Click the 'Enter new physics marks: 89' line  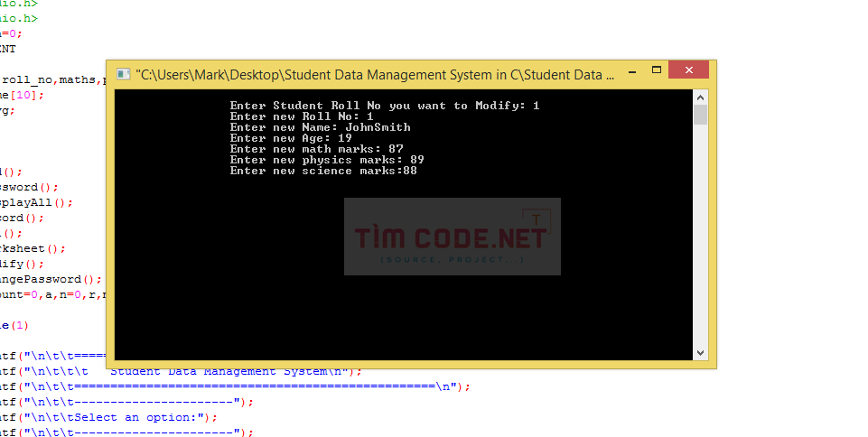pyautogui.click(x=327, y=160)
